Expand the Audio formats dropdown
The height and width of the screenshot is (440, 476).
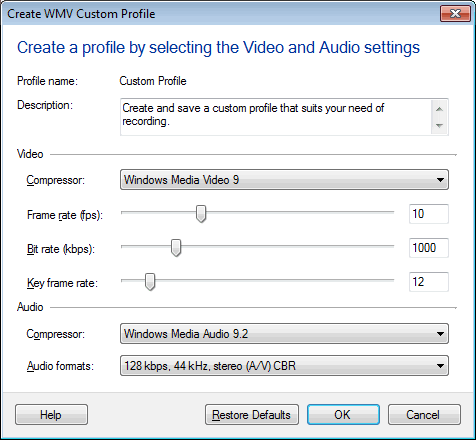[x=284, y=366]
